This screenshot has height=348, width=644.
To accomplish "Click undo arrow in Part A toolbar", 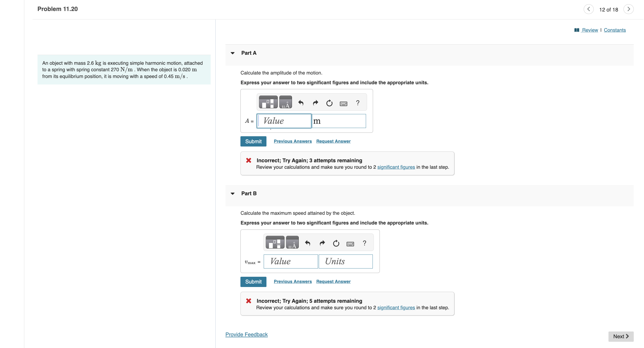I will coord(301,103).
